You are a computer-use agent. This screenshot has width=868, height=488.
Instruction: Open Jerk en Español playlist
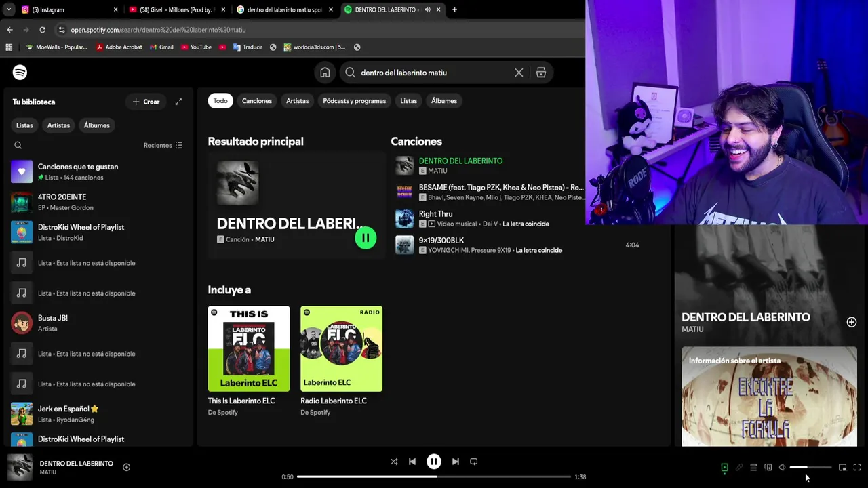coord(98,414)
